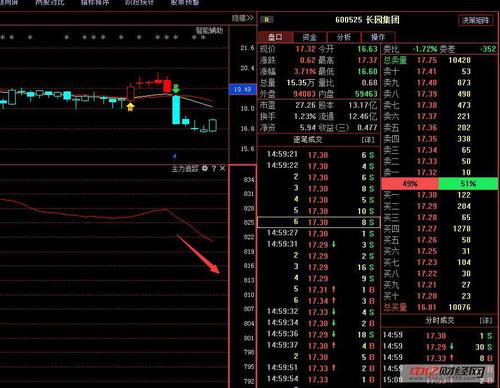Collapse the side panel via 隐藏>>
Viewport: 500px width, 388px height.
coord(243,18)
